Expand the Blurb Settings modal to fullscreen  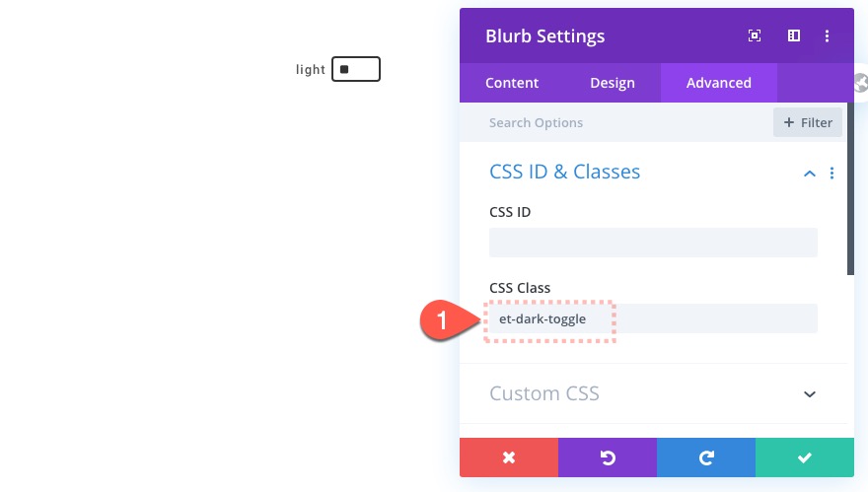[755, 36]
